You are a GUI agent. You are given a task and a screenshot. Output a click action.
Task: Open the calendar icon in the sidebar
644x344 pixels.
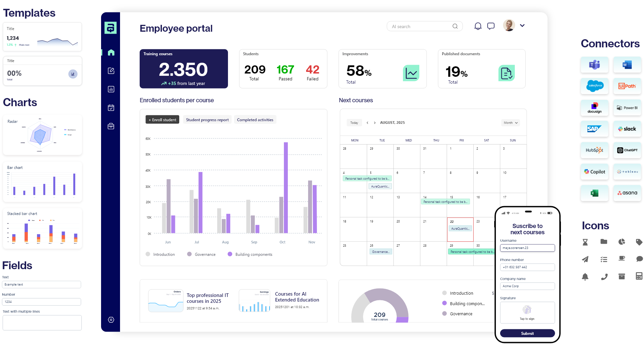pos(111,107)
